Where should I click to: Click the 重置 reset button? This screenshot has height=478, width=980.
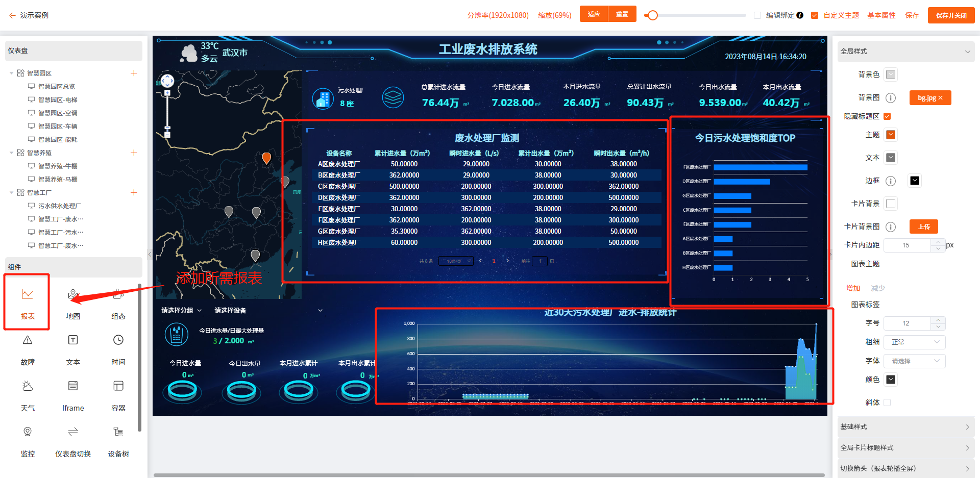622,14
